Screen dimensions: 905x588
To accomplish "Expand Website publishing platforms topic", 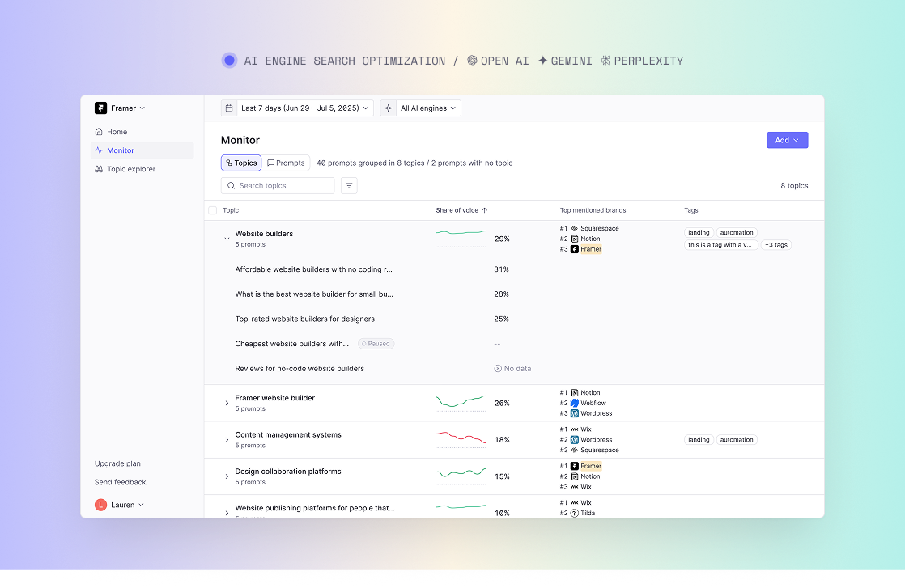I will coord(227,513).
